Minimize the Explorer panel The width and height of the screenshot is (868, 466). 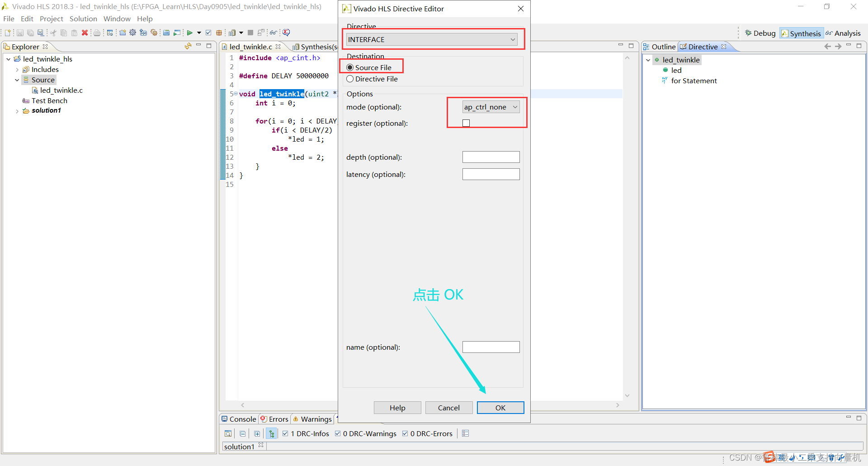(198, 45)
